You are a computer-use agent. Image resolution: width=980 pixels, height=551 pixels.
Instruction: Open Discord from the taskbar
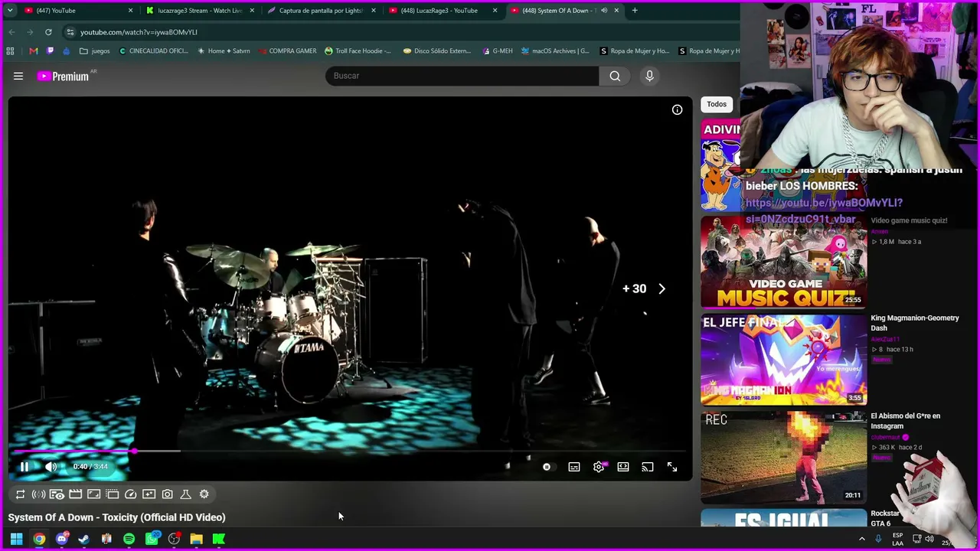[x=62, y=539]
